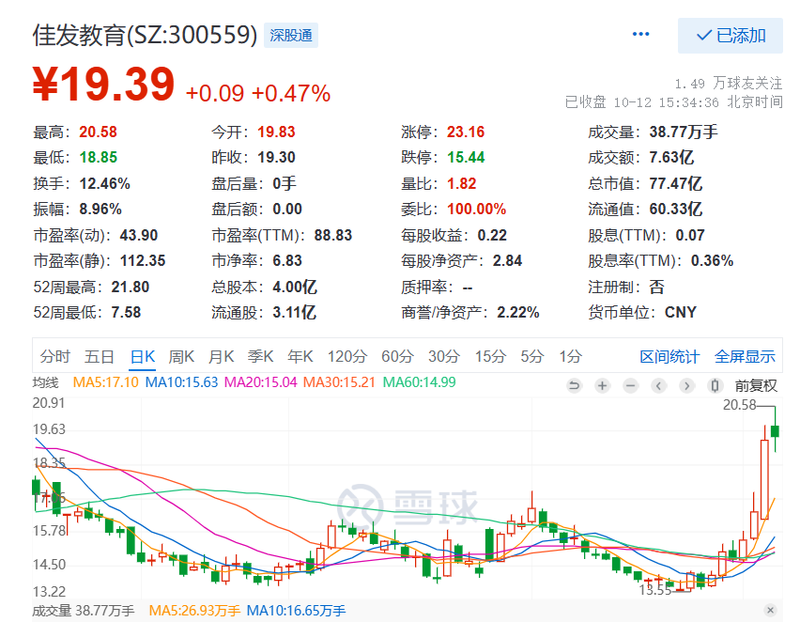Choose the 15分 interval tab
Image resolution: width=800 pixels, height=622 pixels.
[x=490, y=356]
